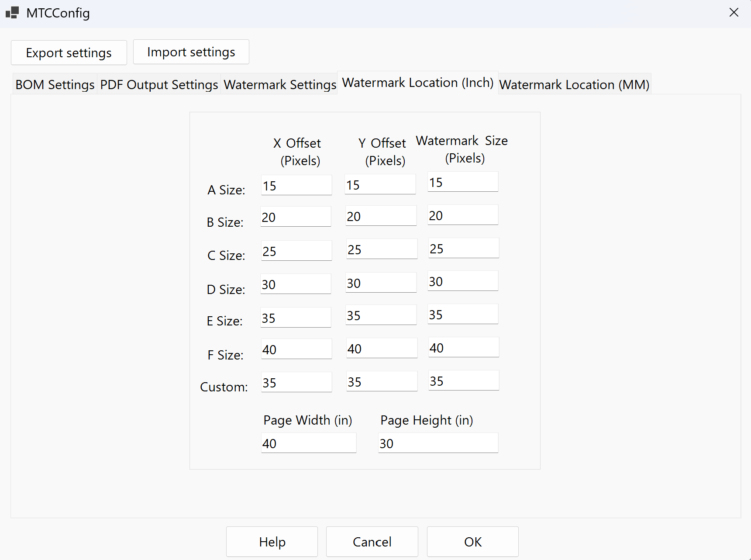The height and width of the screenshot is (560, 751).
Task: Select the C Size Y Offset field
Action: (x=382, y=249)
